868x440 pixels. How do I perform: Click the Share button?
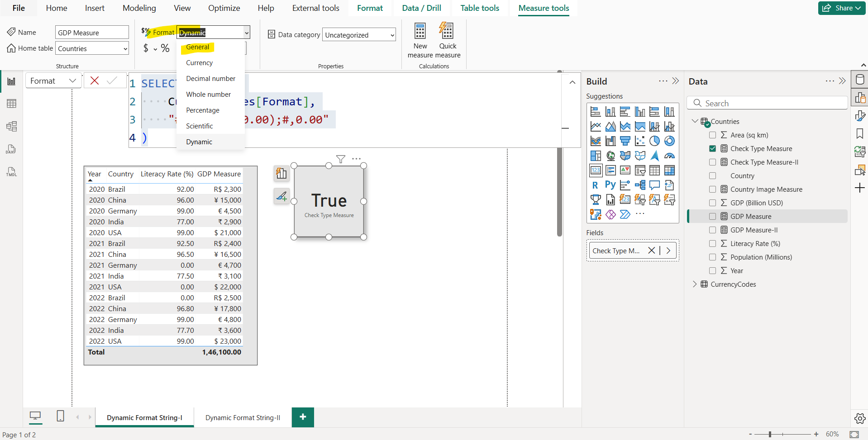(x=841, y=8)
